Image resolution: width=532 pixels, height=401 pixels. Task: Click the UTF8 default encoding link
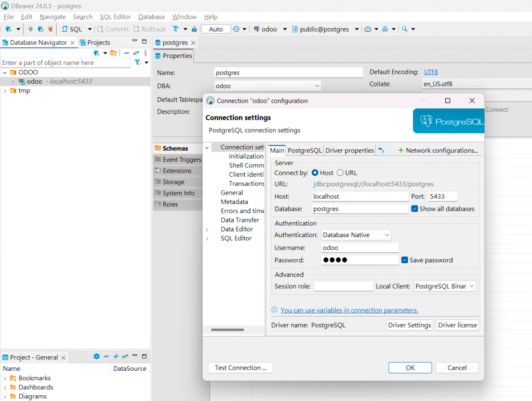(x=431, y=72)
